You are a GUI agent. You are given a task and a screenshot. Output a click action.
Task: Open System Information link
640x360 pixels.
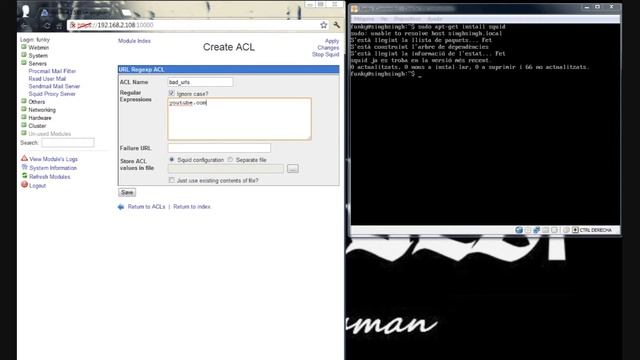(53, 168)
